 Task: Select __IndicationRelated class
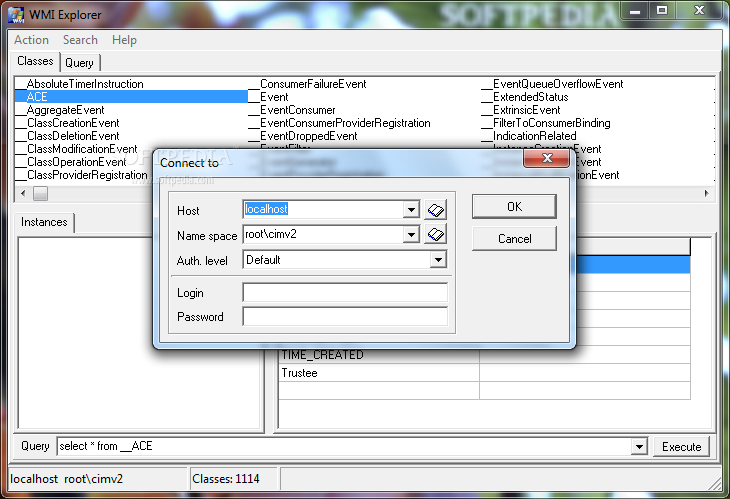tap(529, 136)
